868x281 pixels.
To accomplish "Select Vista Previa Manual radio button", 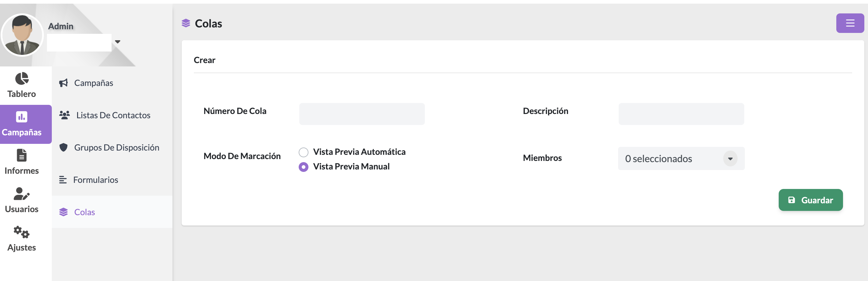I will pyautogui.click(x=303, y=167).
